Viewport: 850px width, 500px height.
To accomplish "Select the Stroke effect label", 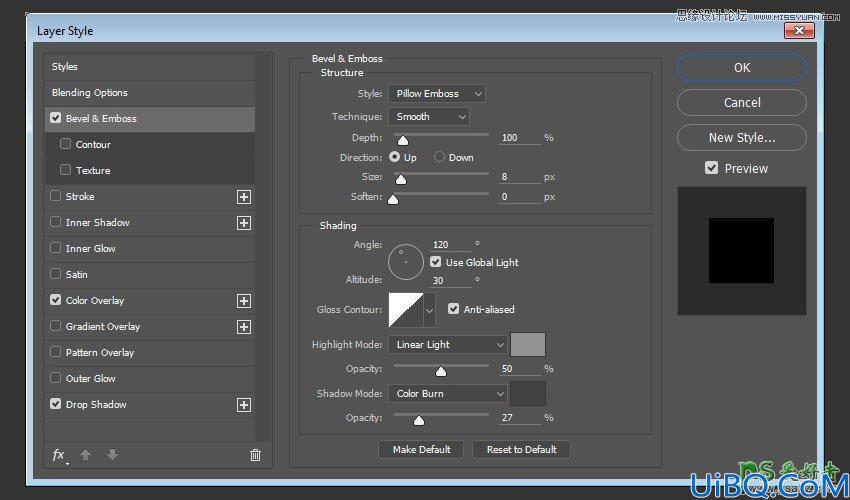I will [80, 196].
